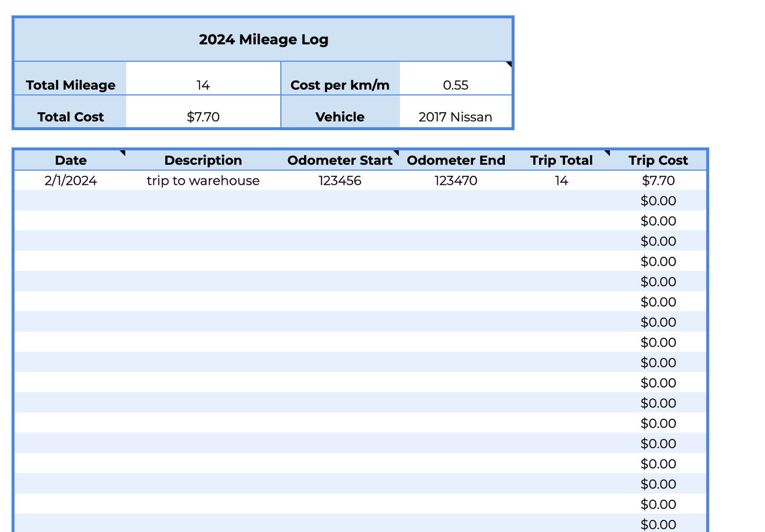
Task: Select the Odometer End column header
Action: click(456, 160)
